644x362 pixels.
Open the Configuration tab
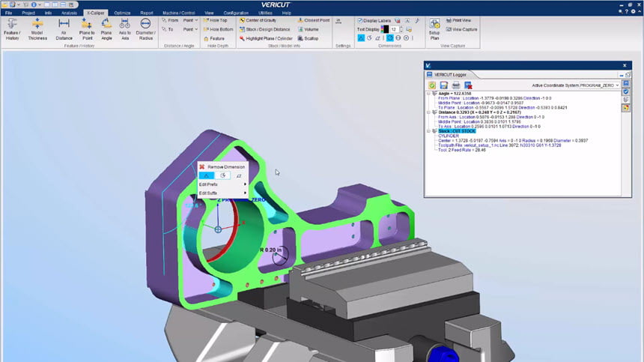tap(236, 13)
